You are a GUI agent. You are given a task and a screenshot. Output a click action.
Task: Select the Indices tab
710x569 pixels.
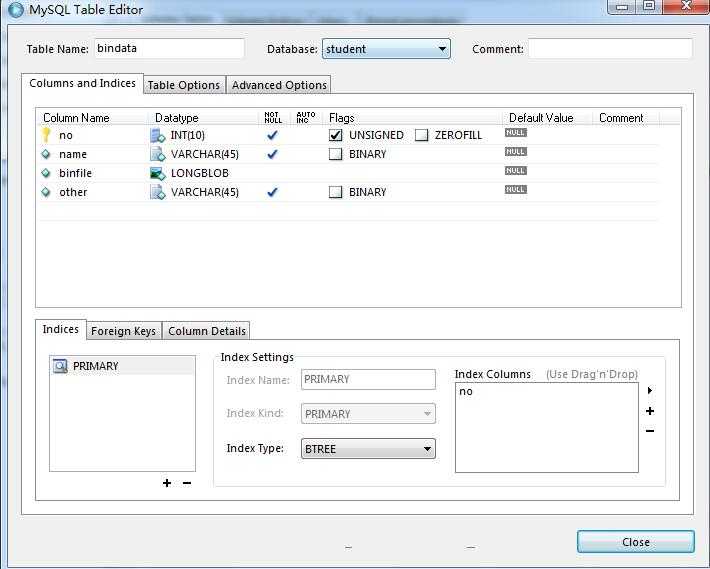click(x=61, y=329)
